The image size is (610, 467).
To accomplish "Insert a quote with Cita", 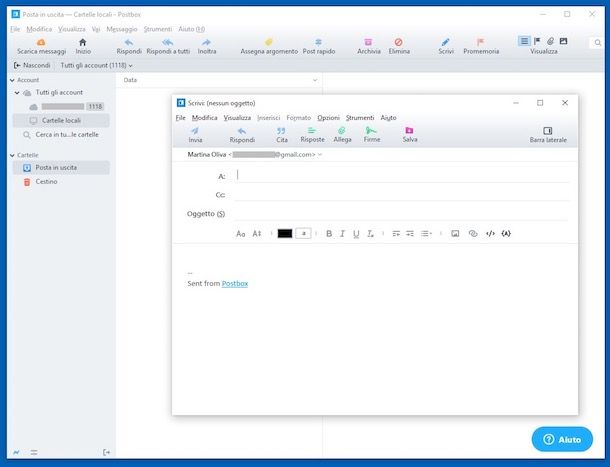I will point(282,134).
